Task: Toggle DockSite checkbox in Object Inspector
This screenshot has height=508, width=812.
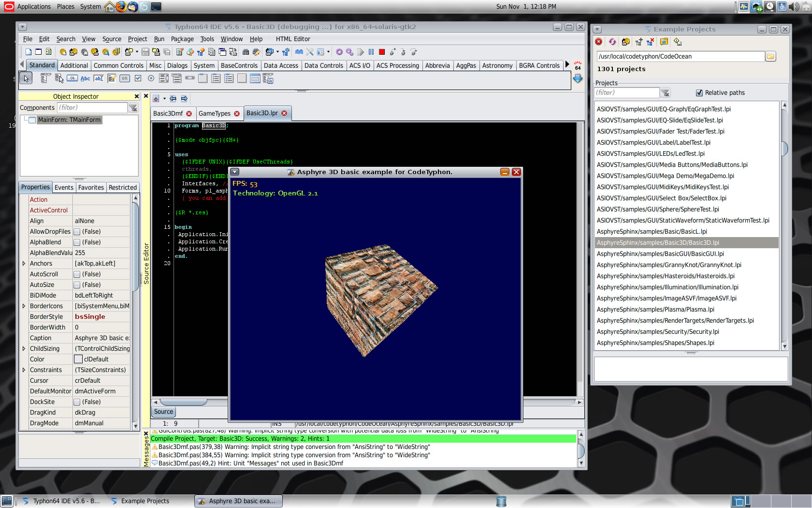Action: click(77, 402)
